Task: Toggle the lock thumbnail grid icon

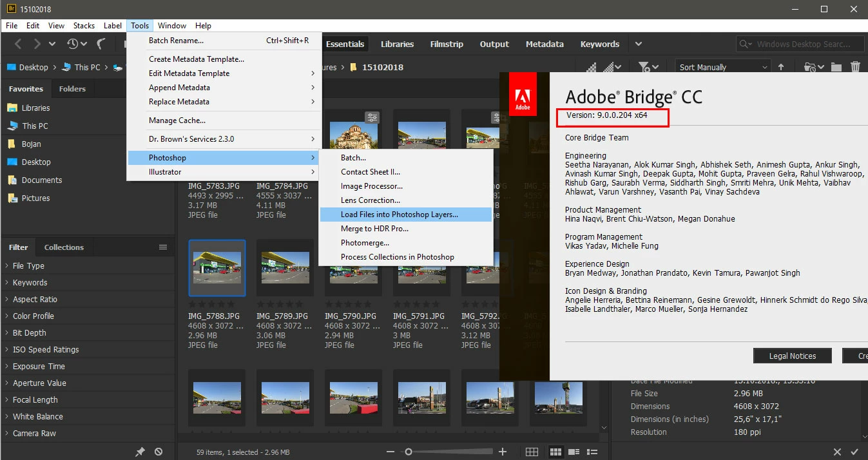Action: pyautogui.click(x=532, y=452)
